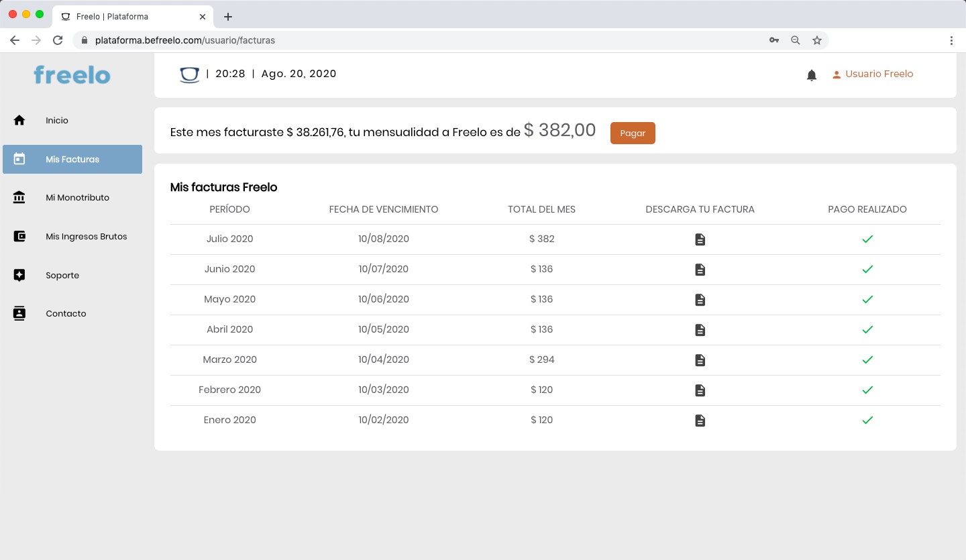Click the freelo logo in sidebar
The image size is (966, 560).
pos(72,75)
